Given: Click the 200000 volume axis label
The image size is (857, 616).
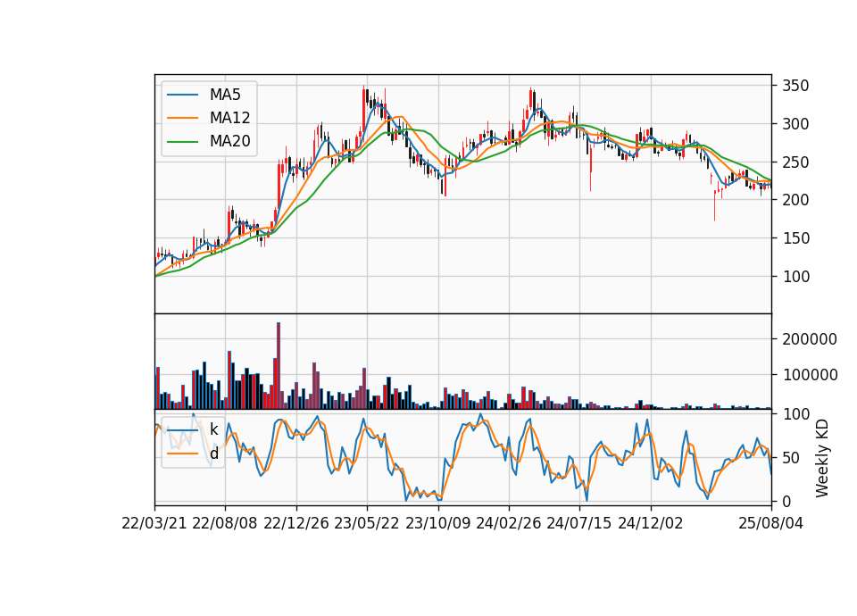Looking at the screenshot, I should (810, 339).
